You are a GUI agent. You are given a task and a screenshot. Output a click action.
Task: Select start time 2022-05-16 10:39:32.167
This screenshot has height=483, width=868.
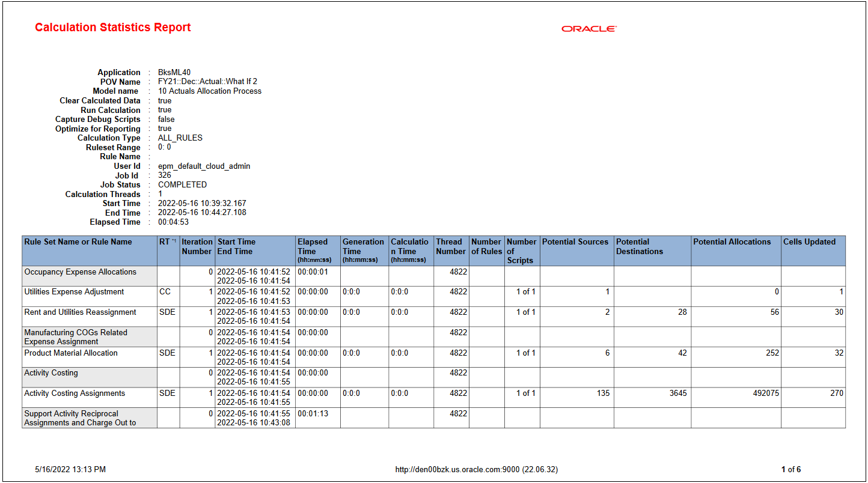click(202, 203)
